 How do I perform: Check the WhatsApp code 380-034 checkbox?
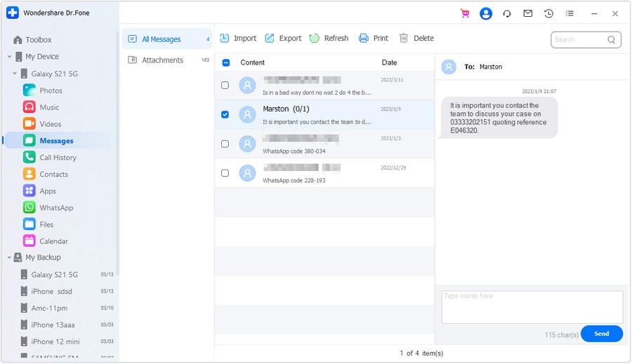click(225, 144)
